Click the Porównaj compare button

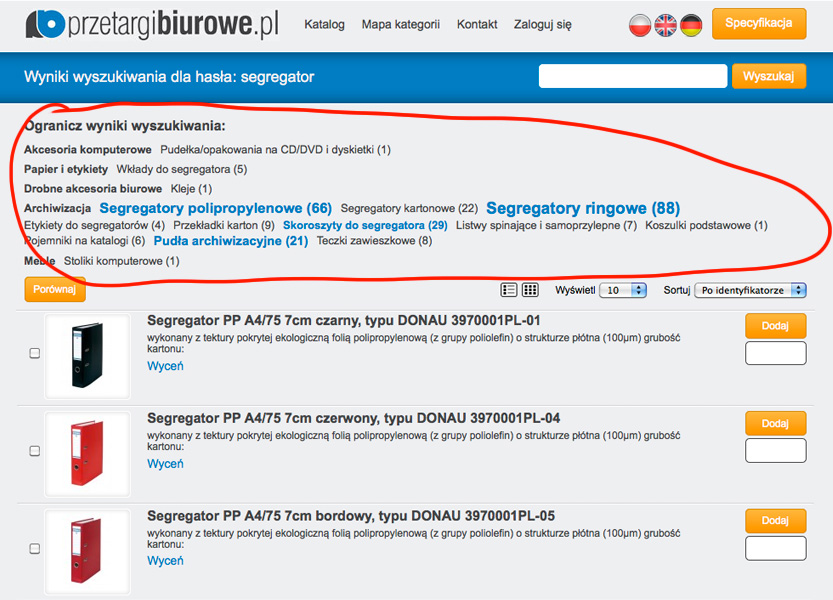(55, 289)
